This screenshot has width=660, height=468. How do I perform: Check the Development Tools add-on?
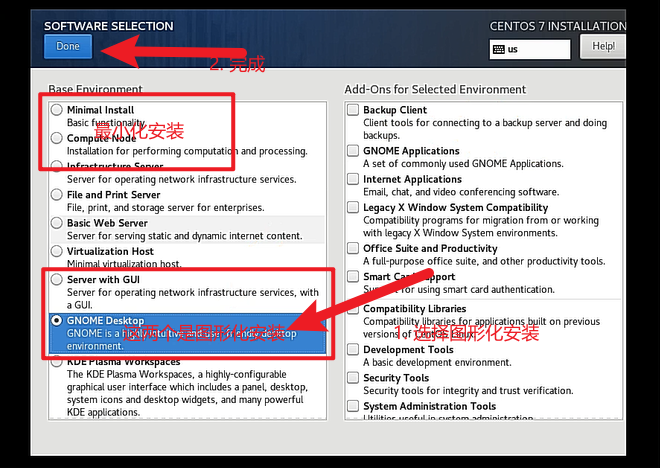[353, 349]
